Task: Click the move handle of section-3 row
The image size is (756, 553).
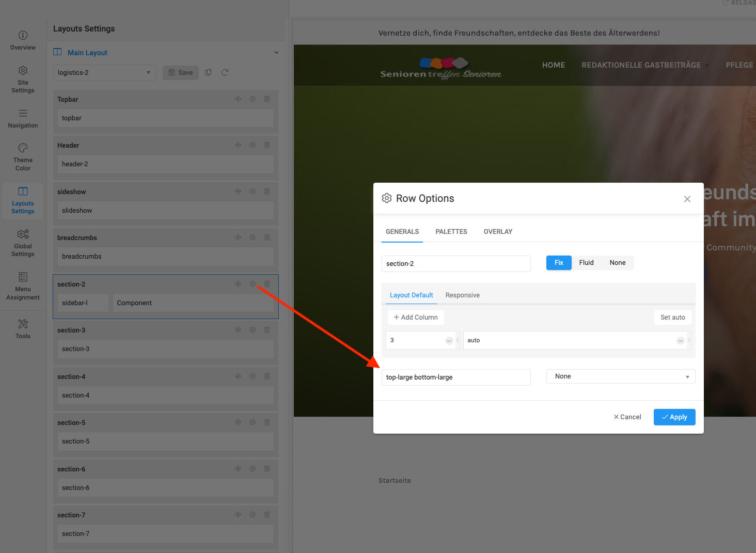Action: coord(238,330)
